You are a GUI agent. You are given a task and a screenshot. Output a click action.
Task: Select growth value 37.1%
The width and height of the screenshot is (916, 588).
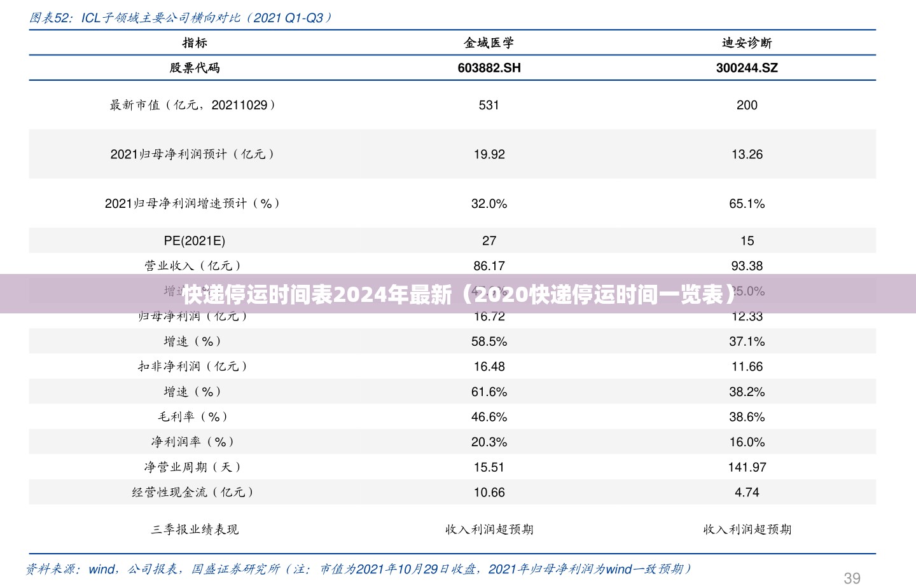point(747,341)
